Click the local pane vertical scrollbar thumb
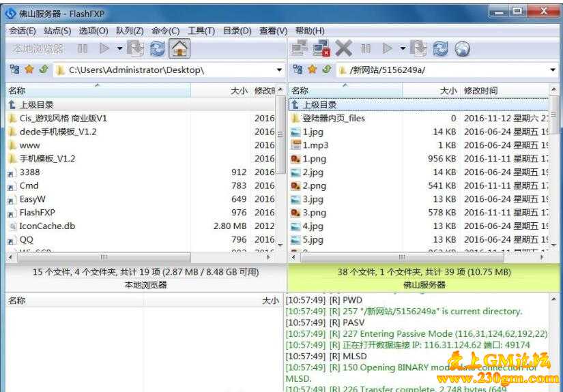 tap(280, 134)
